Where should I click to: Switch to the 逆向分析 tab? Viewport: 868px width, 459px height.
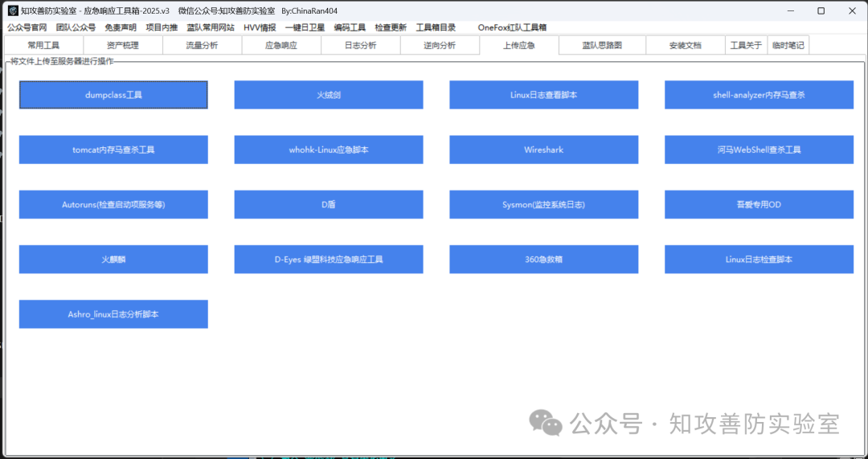[440, 45]
